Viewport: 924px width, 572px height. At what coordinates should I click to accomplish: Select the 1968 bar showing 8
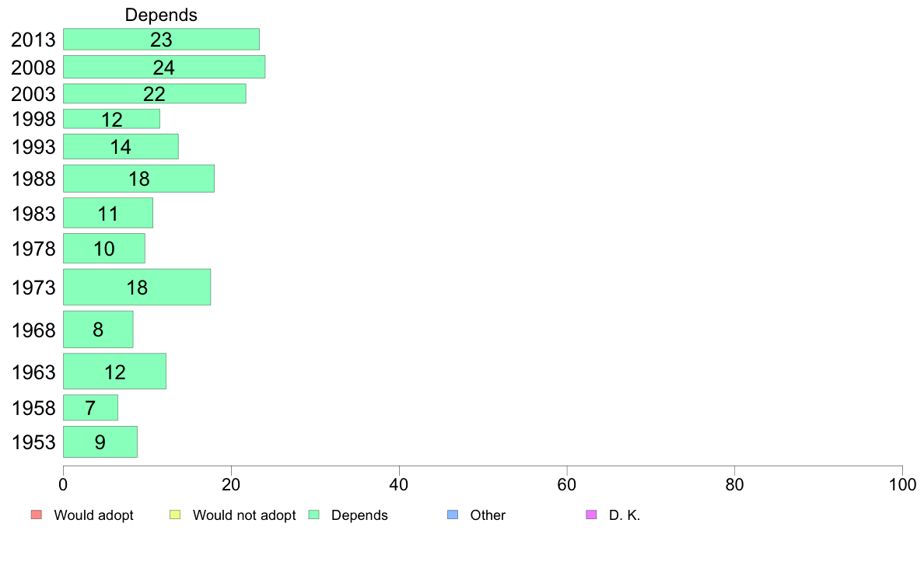[x=98, y=330]
